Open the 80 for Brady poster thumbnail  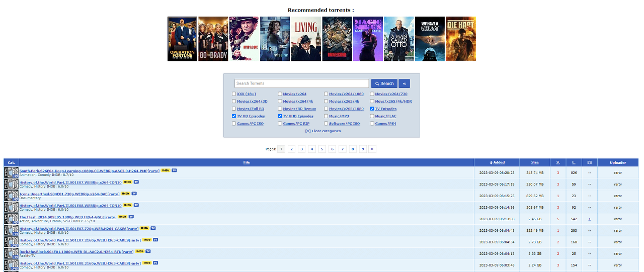tap(213, 39)
